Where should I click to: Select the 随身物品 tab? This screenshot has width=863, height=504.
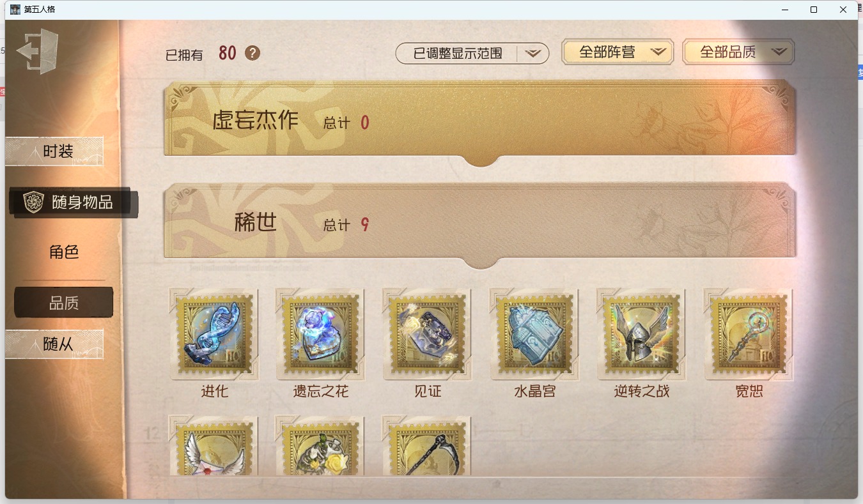(74, 202)
